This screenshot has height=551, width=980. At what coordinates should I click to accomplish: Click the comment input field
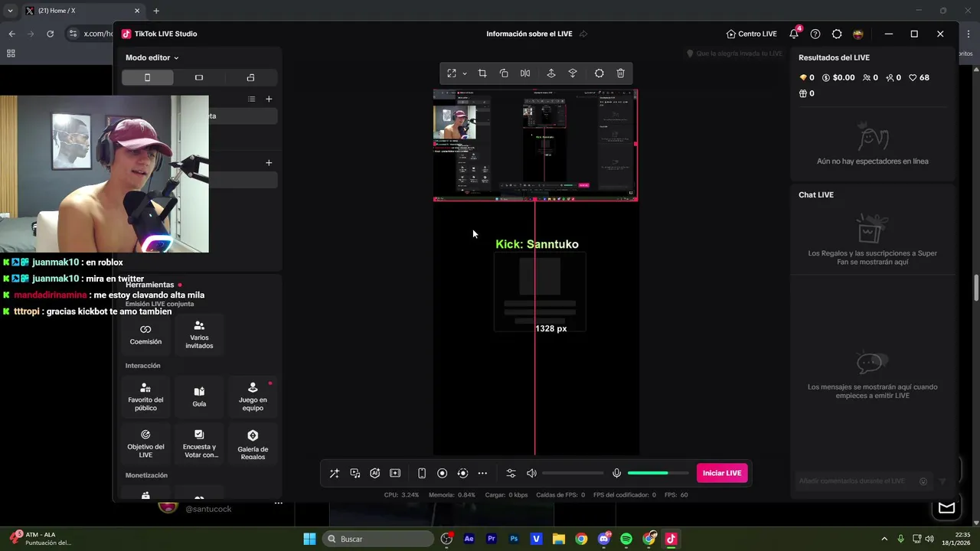(854, 481)
